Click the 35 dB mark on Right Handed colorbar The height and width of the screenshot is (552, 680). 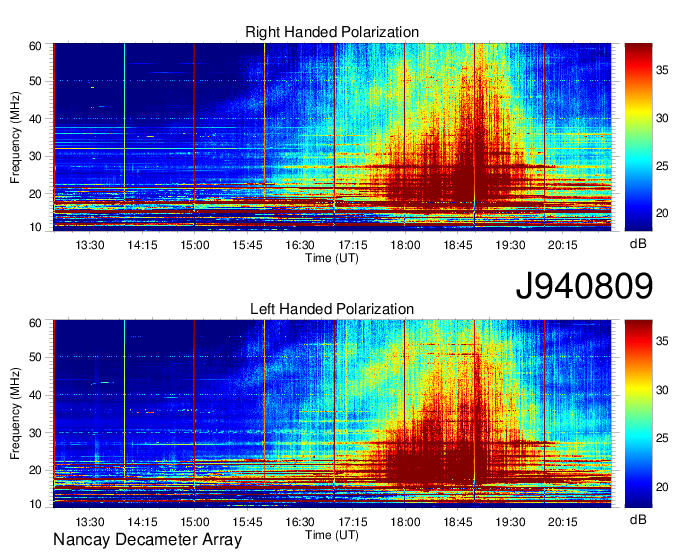(x=662, y=70)
